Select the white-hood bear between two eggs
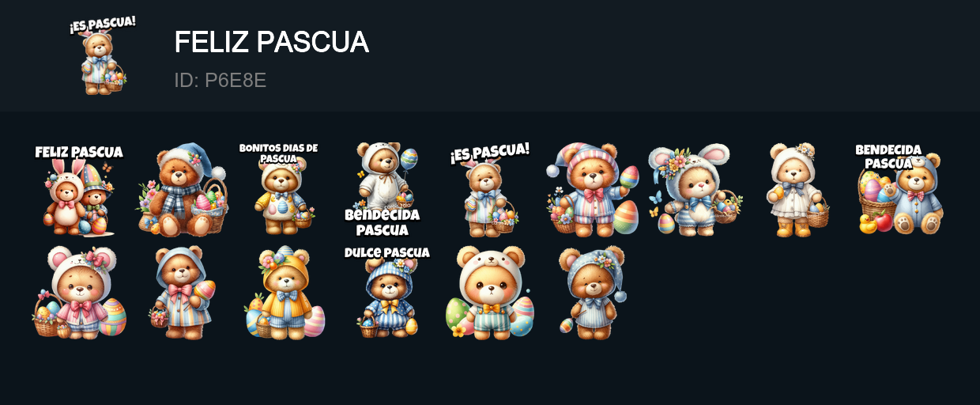The width and height of the screenshot is (980, 405). click(490, 293)
